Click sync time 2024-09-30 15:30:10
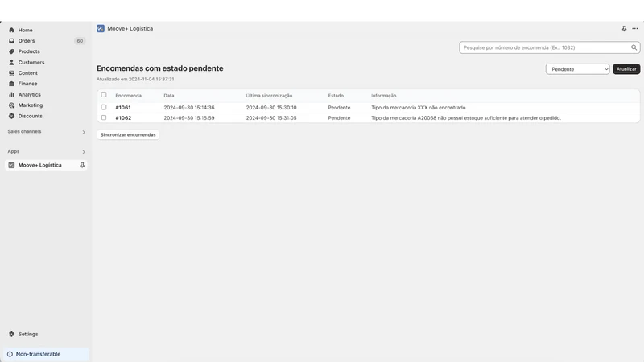This screenshot has width=644, height=362. point(271,108)
